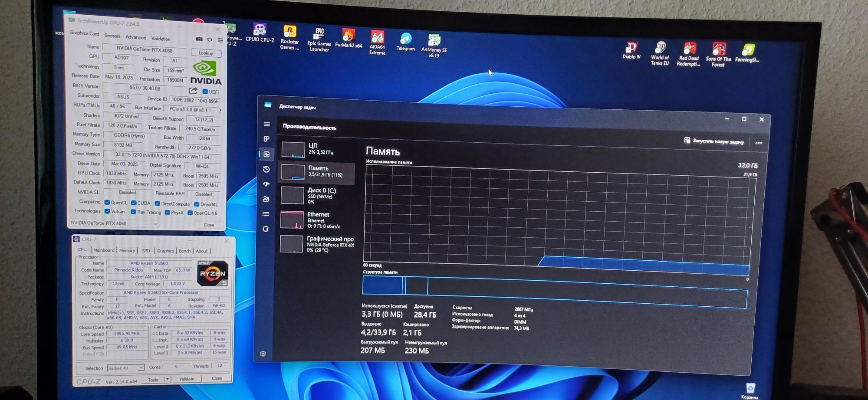868x400 pixels.
Task: Toggle the OpenCL checkbox in GPU-Z
Action: 107,202
